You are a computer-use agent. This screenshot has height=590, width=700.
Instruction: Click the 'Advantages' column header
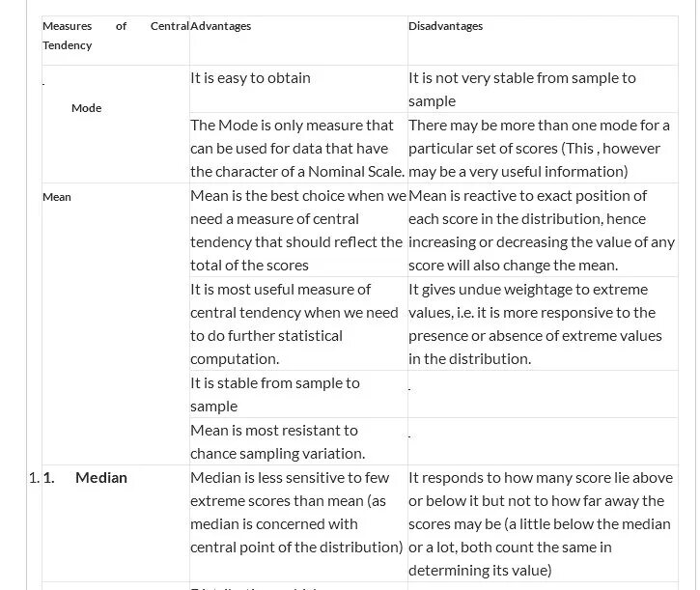coord(221,26)
